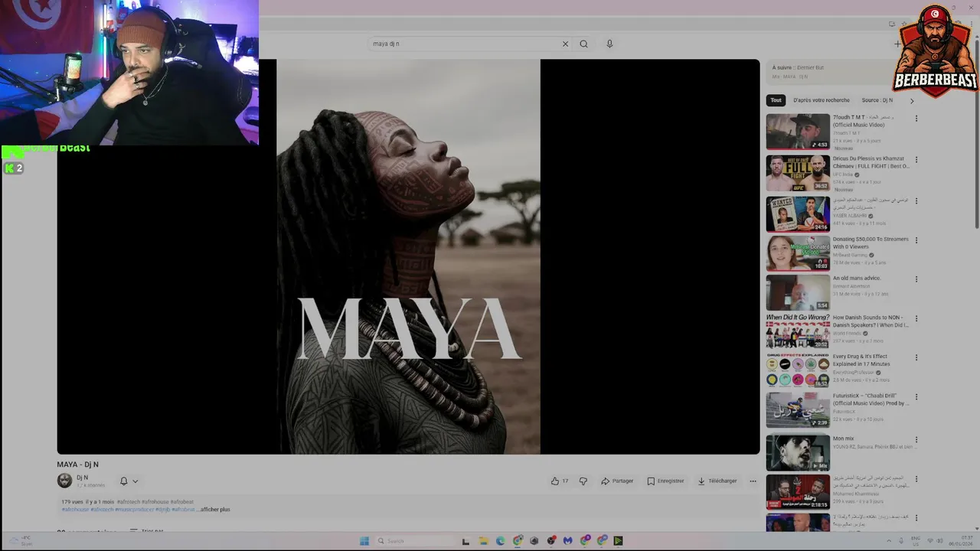
Task: Open the weather widget on the taskbar
Action: (21, 541)
